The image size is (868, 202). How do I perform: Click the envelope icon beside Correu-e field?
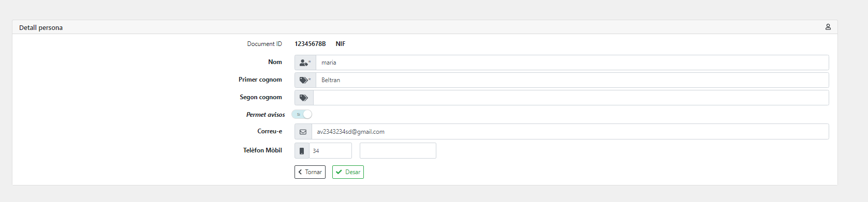pyautogui.click(x=303, y=132)
